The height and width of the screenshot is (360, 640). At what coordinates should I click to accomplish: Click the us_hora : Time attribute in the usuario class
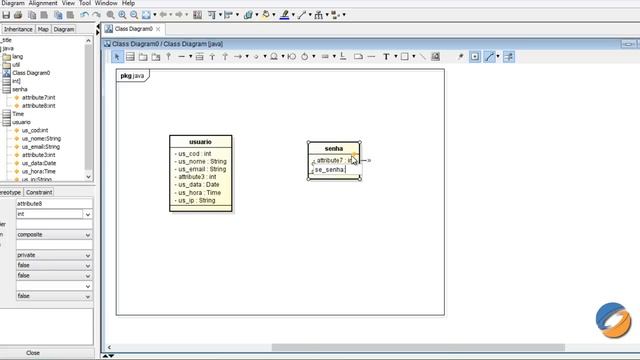[198, 193]
